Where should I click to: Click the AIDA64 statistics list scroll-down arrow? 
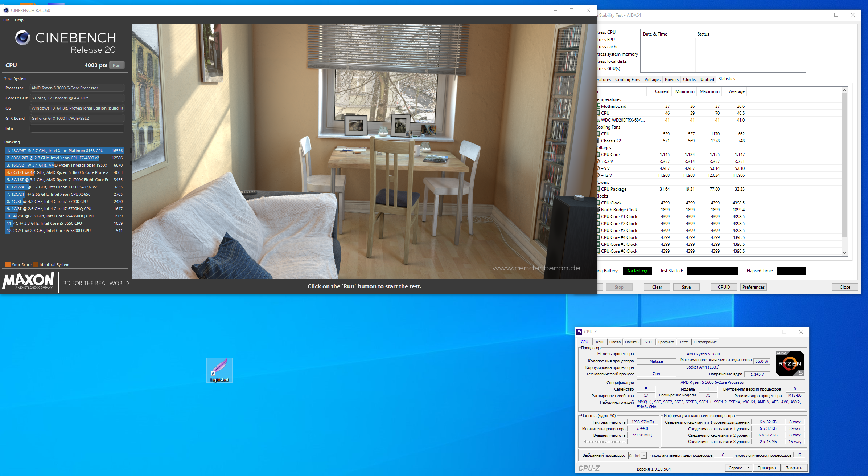pyautogui.click(x=844, y=253)
